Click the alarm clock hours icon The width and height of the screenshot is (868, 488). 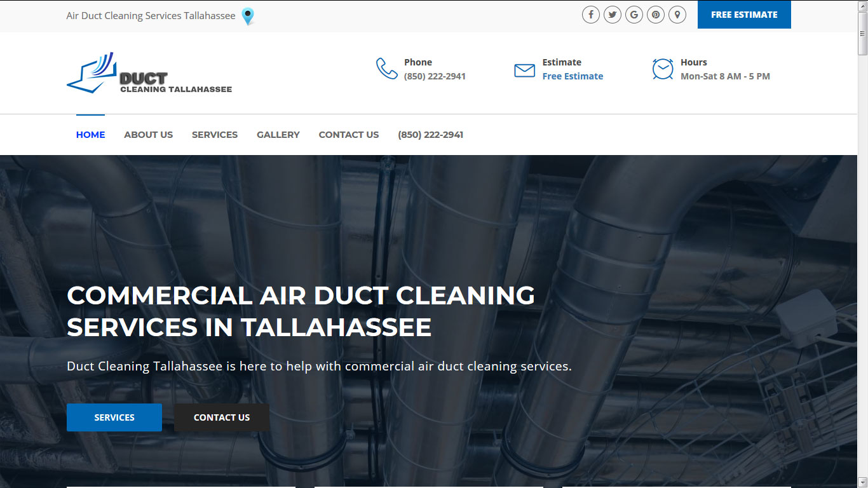[x=663, y=69]
